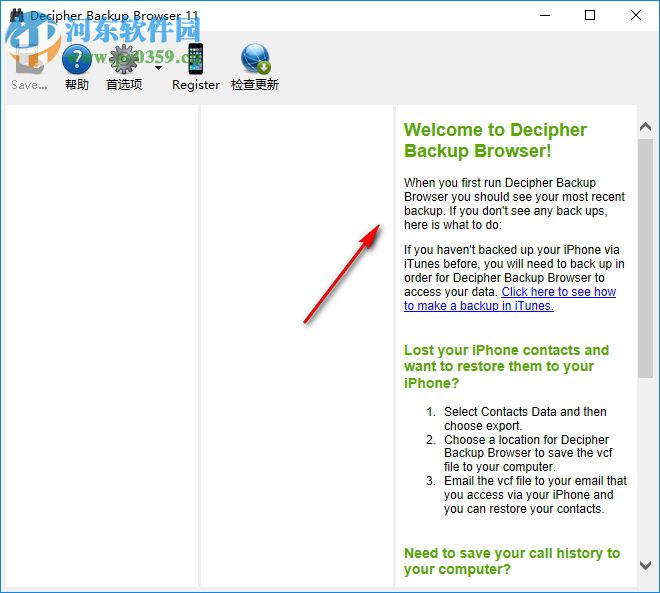
Task: Click the binoculars app icon in title bar
Action: pos(17,16)
